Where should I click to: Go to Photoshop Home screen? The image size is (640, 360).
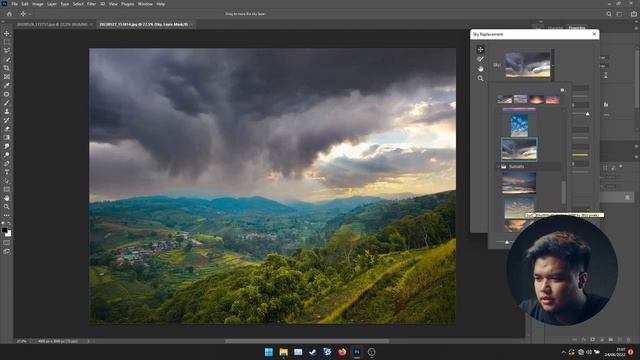9,14
